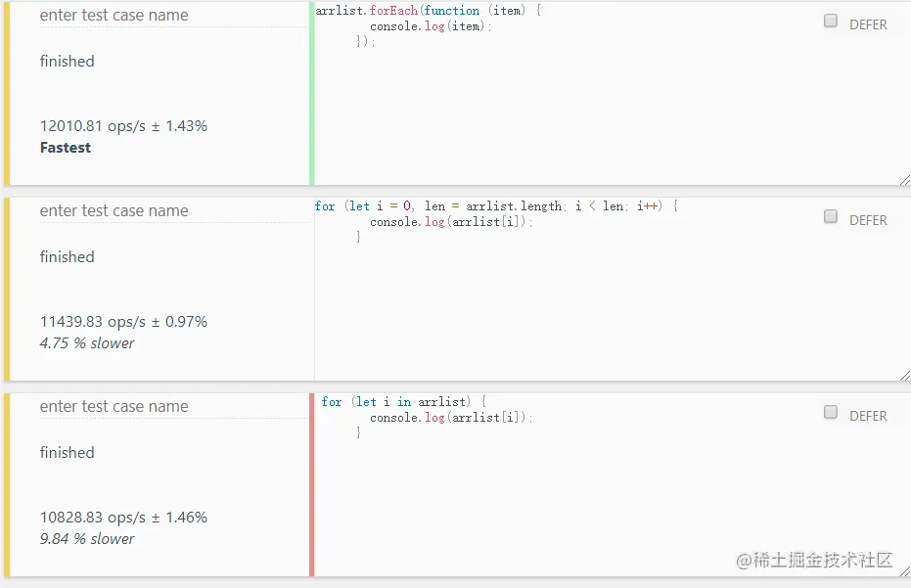Click the 4.75 % slower result text
Viewport: 911px width, 588px height.
[87, 343]
